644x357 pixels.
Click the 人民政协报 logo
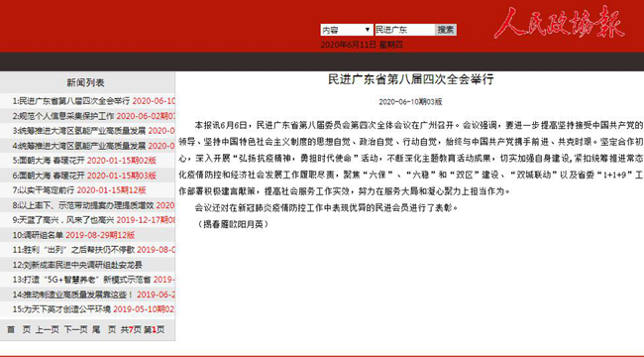pos(559,23)
